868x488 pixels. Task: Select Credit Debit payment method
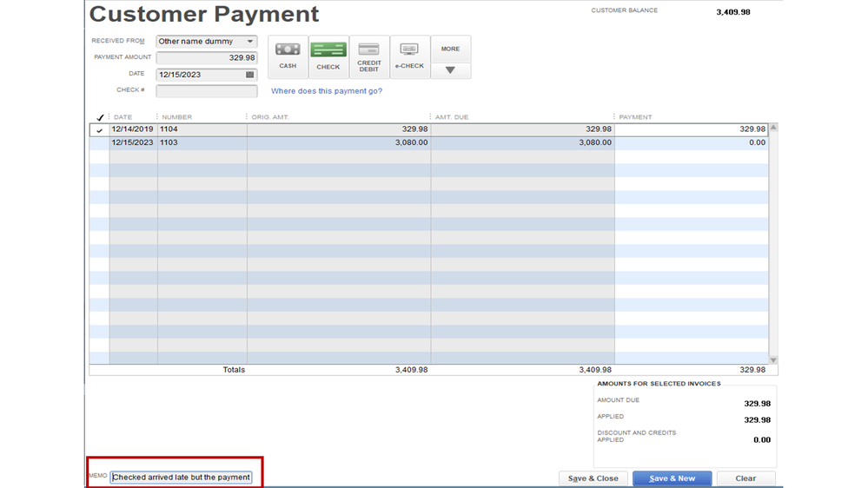[x=369, y=56]
